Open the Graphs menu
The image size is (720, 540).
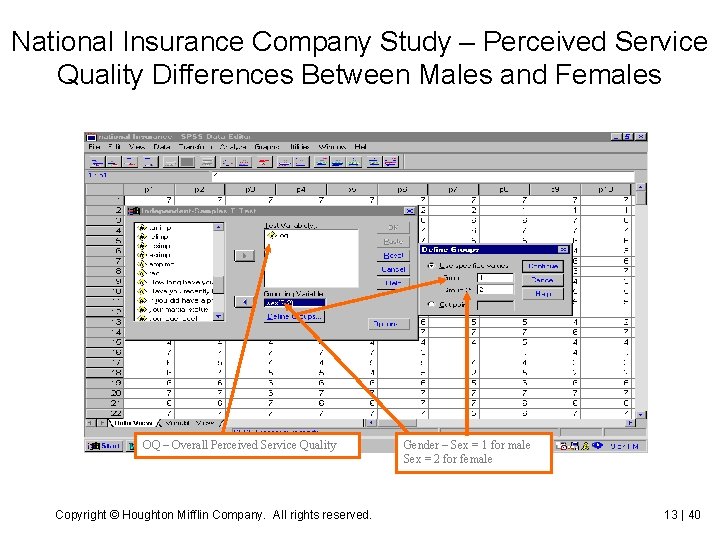[x=267, y=147]
